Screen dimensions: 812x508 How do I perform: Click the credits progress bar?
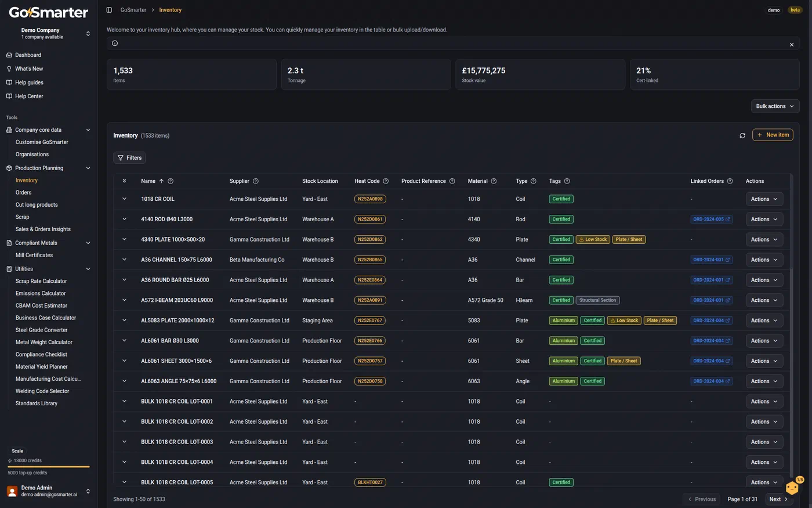49,467
